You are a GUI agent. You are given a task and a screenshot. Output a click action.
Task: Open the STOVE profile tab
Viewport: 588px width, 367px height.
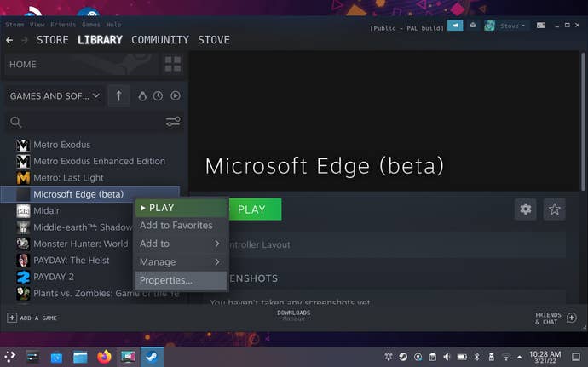pos(214,40)
